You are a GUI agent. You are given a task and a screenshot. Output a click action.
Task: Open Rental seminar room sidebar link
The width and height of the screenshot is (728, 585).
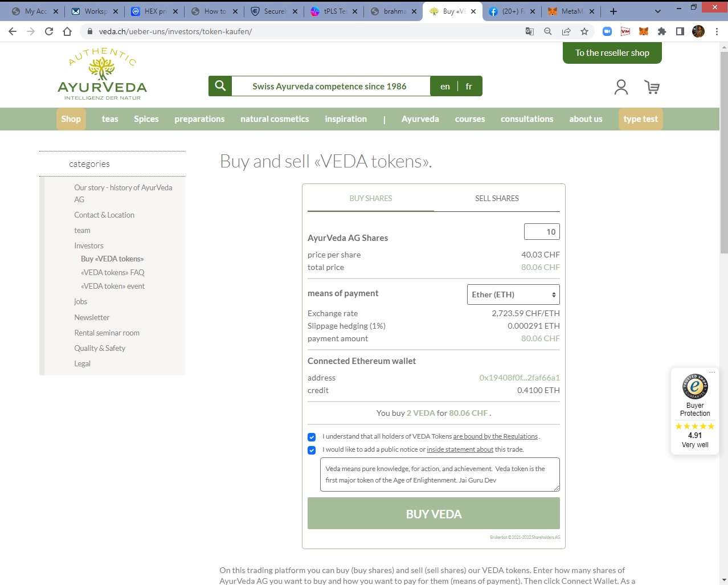click(107, 333)
